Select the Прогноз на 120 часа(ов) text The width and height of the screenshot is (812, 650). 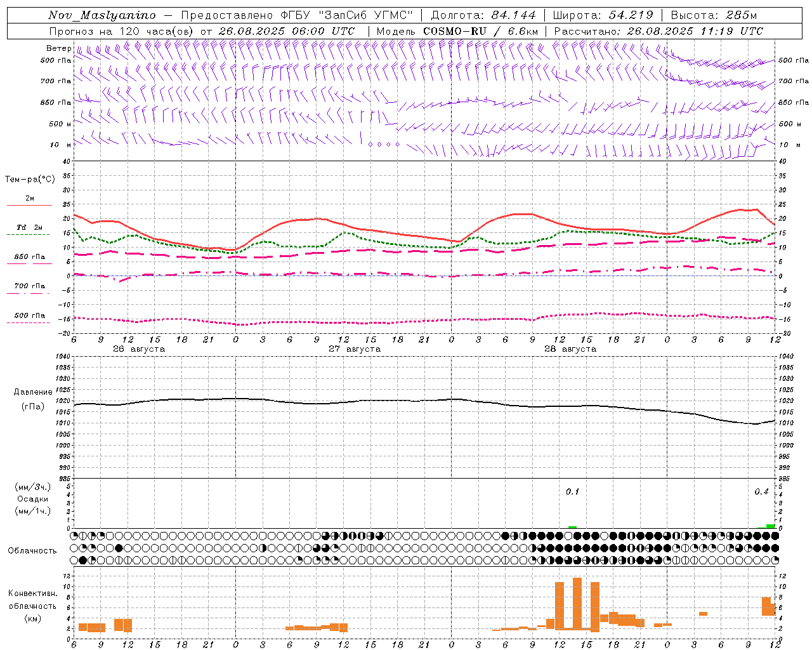(x=122, y=31)
